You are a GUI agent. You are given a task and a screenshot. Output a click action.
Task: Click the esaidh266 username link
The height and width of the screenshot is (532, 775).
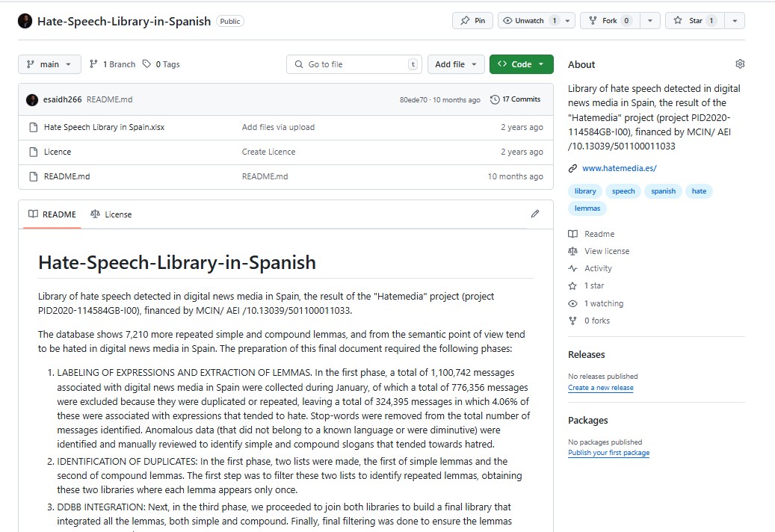point(62,100)
